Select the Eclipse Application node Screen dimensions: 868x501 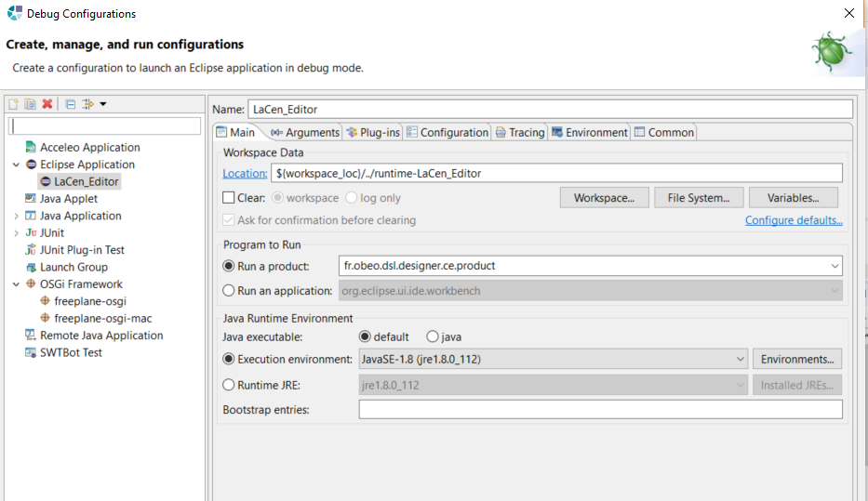[x=87, y=165]
